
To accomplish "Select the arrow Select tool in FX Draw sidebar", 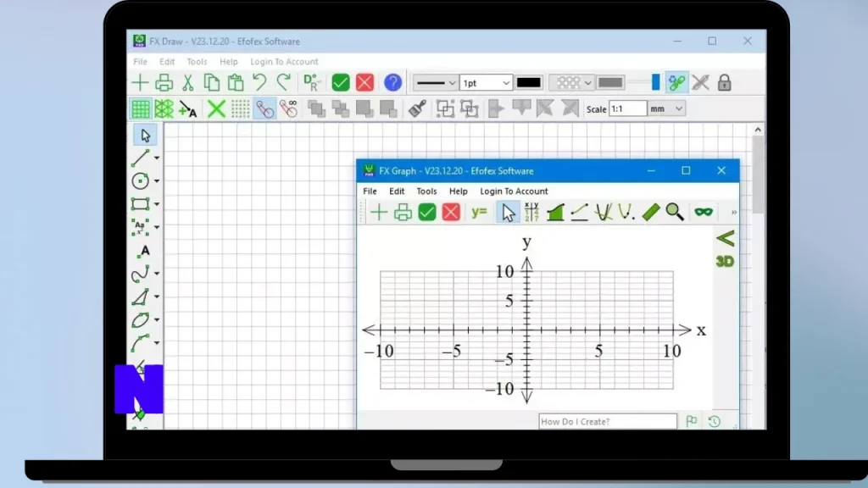I will (x=145, y=135).
